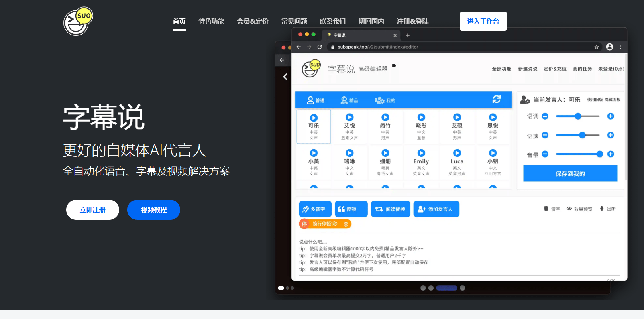Play voice preview for 小钥

tap(493, 153)
